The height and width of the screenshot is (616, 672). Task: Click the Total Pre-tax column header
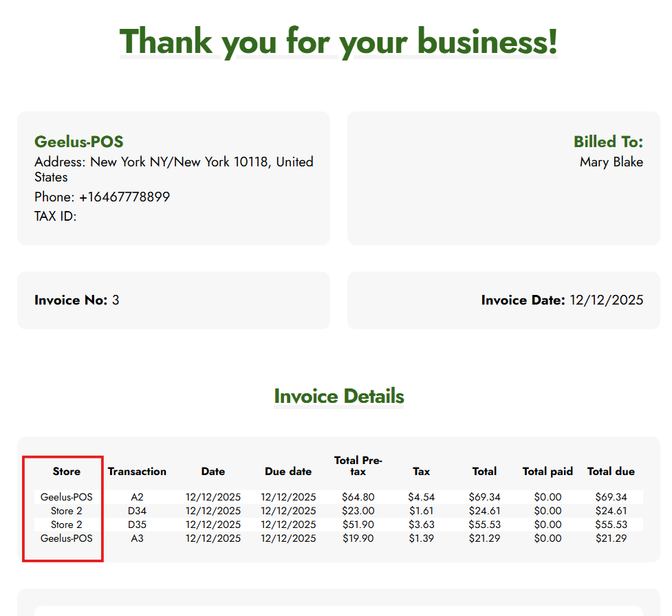click(x=358, y=465)
